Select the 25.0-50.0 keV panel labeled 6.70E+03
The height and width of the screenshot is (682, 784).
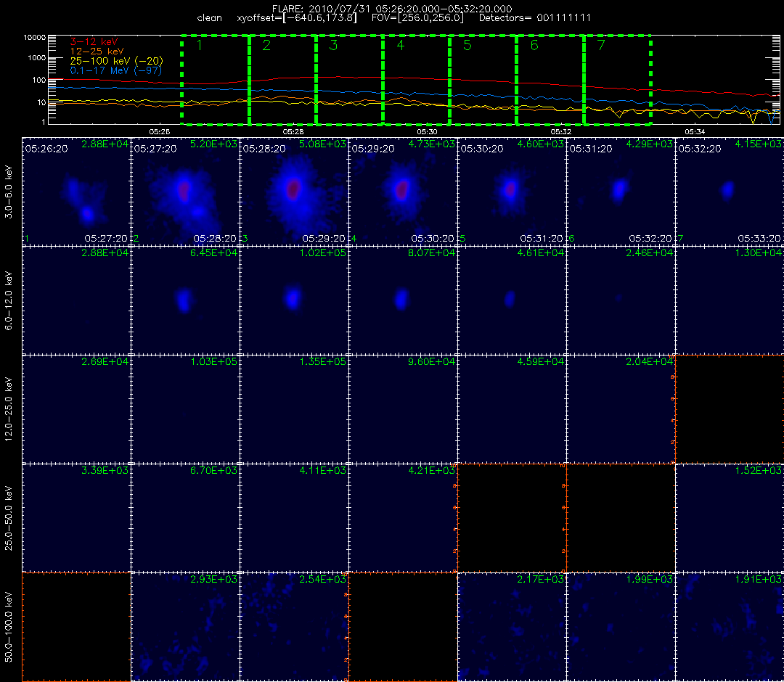pyautogui.click(x=186, y=519)
